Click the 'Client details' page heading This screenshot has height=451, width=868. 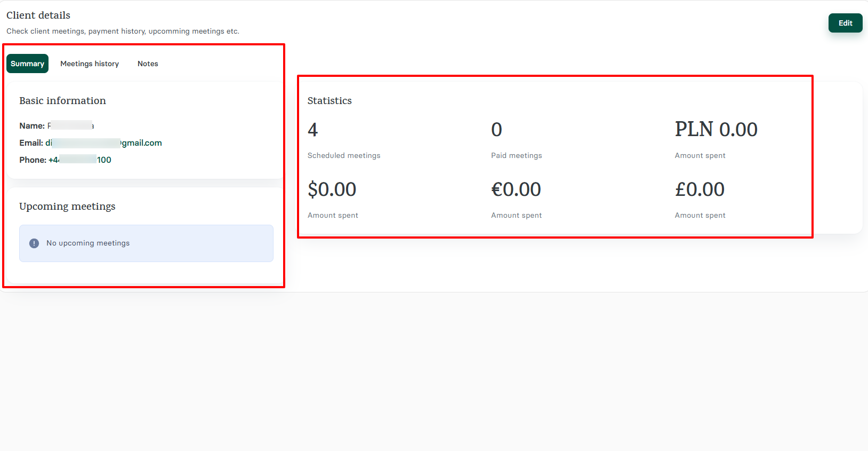pyautogui.click(x=38, y=15)
